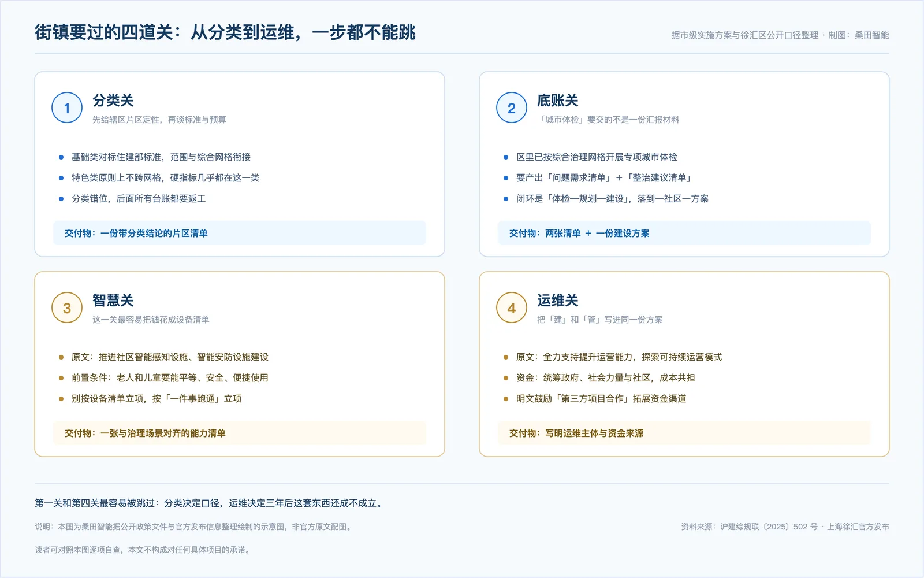Image resolution: width=924 pixels, height=578 pixels.
Task: Click bullet 区里已按综合治理网格开展专项城市体检
Action: pos(597,157)
